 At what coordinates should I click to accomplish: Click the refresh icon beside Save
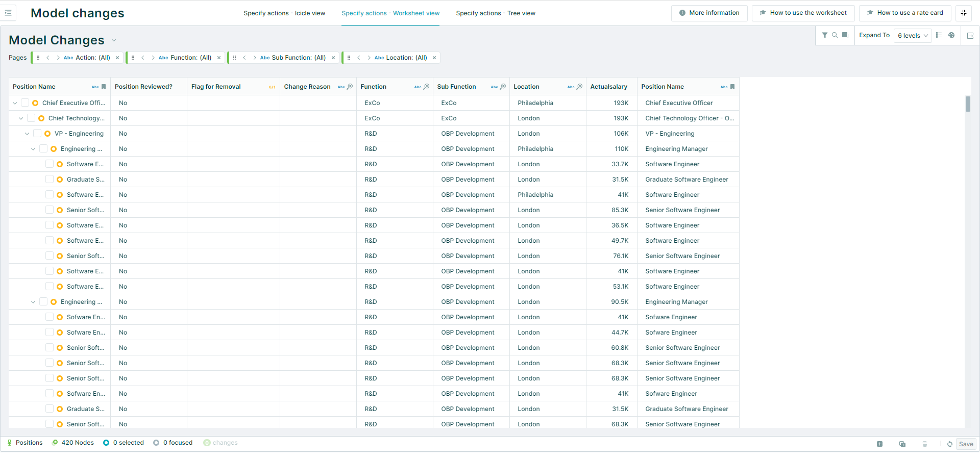[x=950, y=444]
